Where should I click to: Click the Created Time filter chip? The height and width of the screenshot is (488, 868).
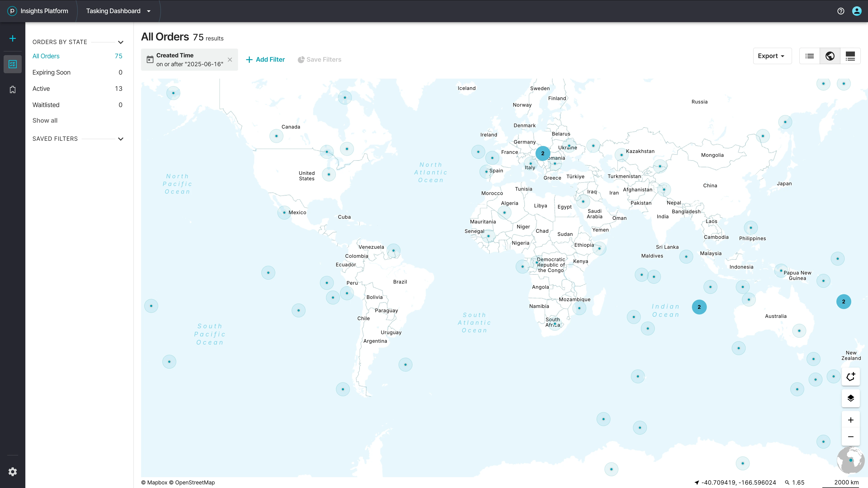point(189,60)
